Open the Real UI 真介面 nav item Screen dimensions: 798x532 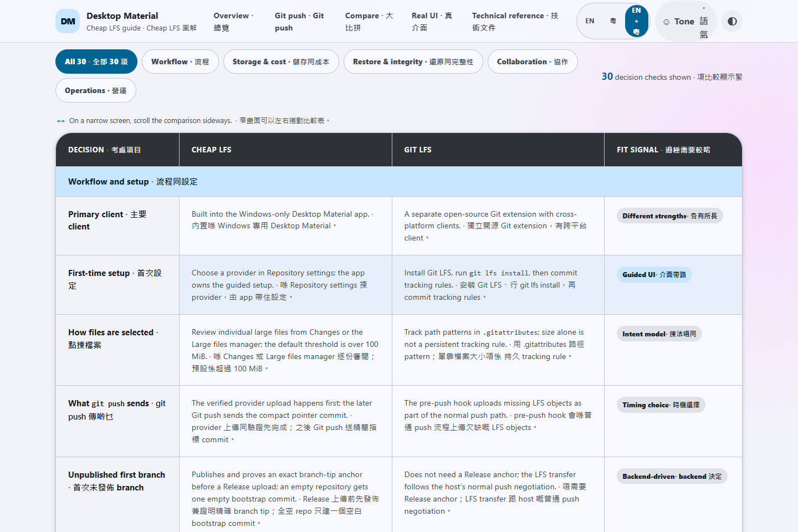click(x=432, y=22)
